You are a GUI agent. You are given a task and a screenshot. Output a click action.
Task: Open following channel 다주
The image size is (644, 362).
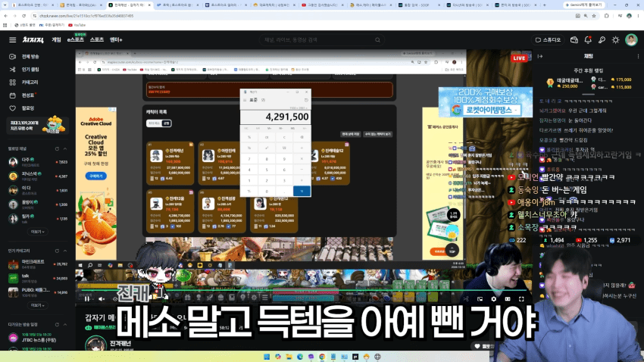point(37,162)
